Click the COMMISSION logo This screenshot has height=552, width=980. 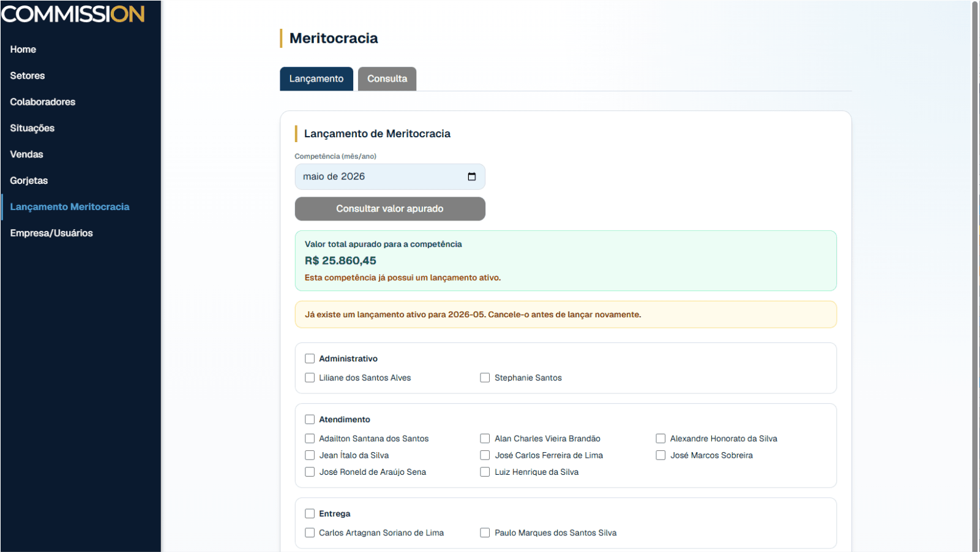[x=73, y=14]
